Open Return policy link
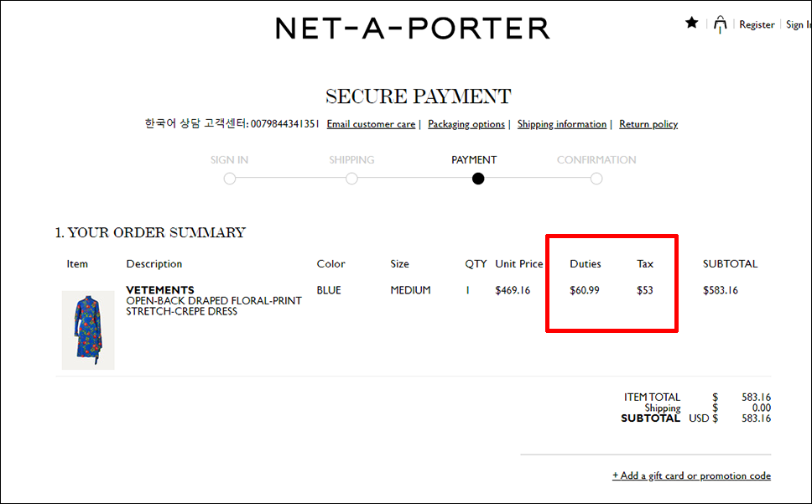The height and width of the screenshot is (504, 812). [648, 124]
